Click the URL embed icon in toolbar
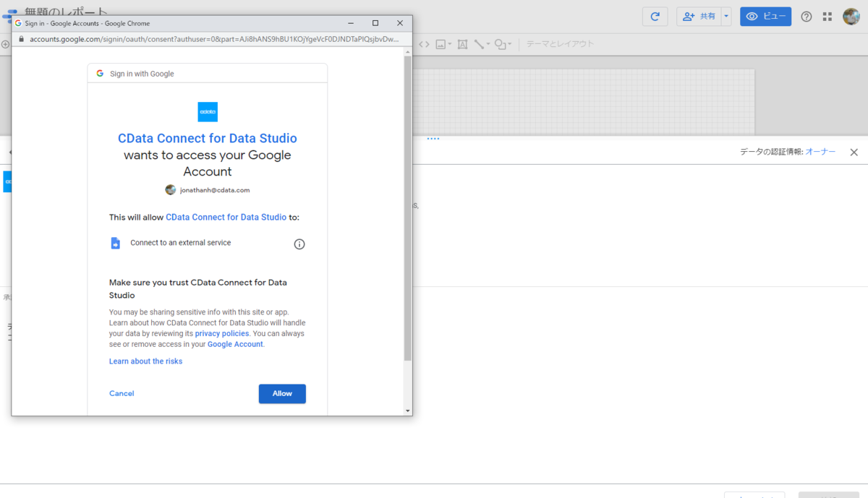The width and height of the screenshot is (868, 498). pyautogui.click(x=424, y=44)
